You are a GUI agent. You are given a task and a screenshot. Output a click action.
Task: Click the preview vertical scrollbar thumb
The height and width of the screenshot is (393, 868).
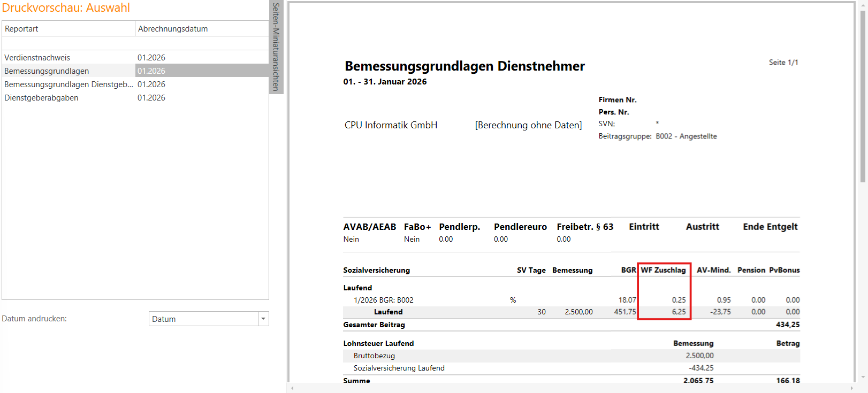(863, 95)
